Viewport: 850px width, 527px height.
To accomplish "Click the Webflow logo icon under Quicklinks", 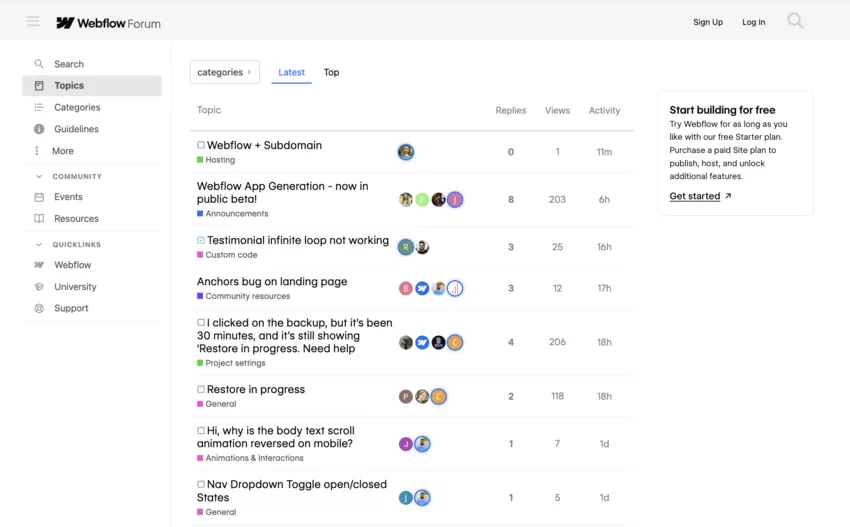I will [39, 265].
